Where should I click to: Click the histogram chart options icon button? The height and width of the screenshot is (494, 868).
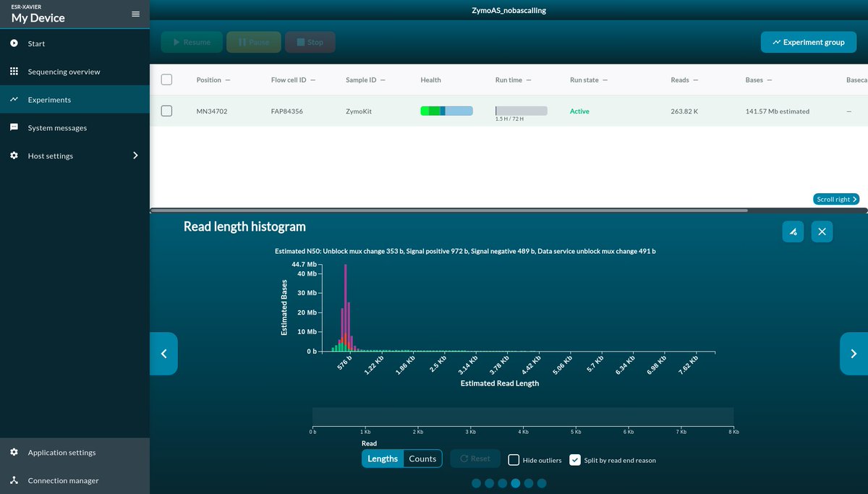pos(793,231)
